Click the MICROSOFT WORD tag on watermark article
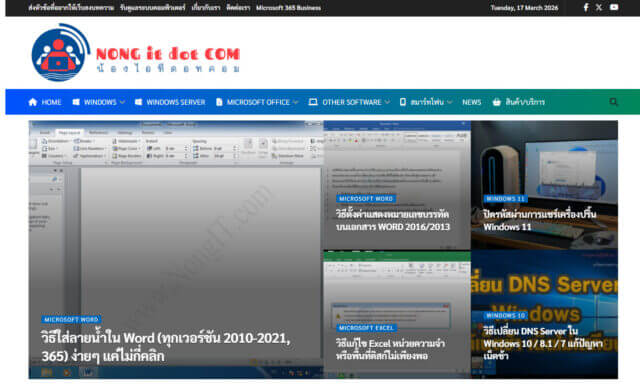 (71, 319)
